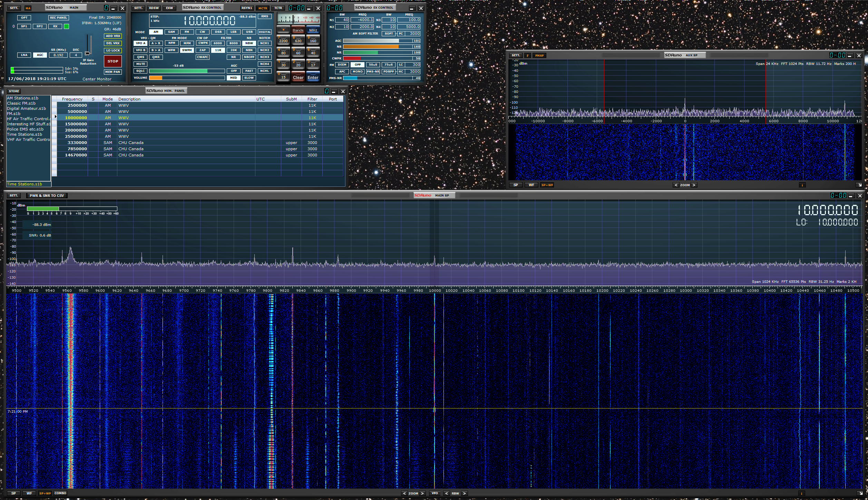868x500 pixels.
Task: Click the RX Control S-meter display
Action: point(299,19)
